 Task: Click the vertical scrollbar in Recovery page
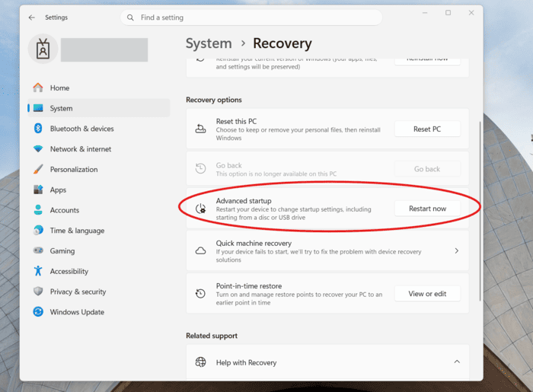480,211
